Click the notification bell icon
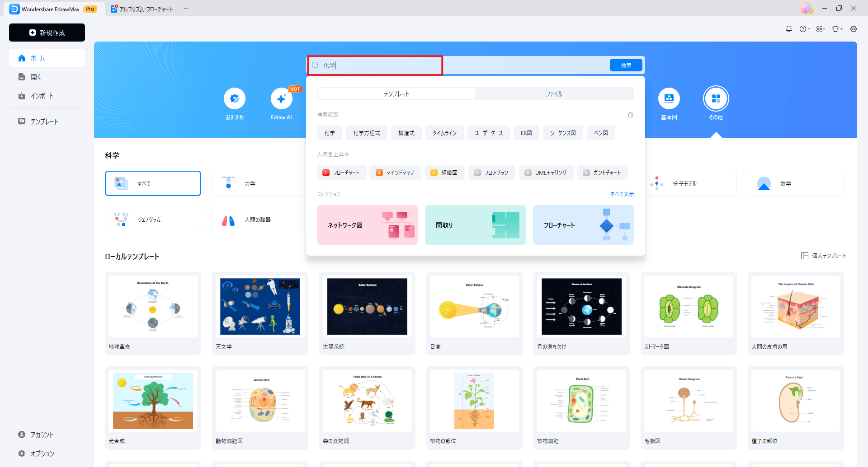The height and width of the screenshot is (467, 868). click(x=789, y=29)
